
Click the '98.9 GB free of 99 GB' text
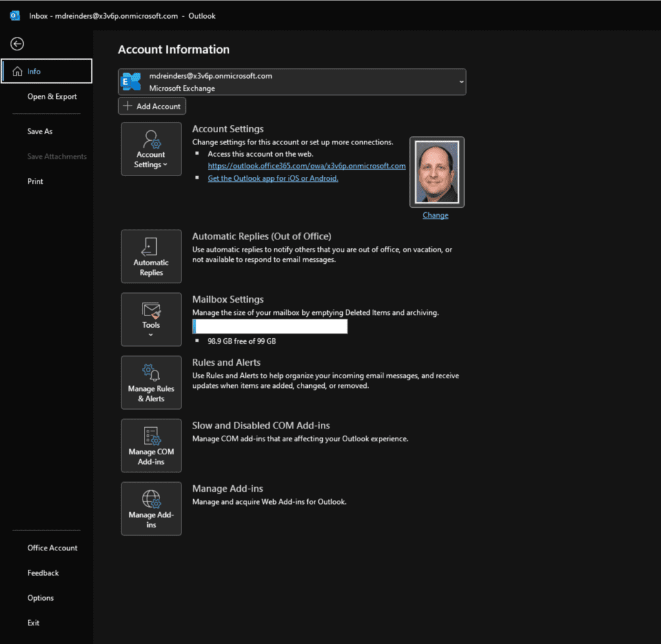tap(241, 341)
